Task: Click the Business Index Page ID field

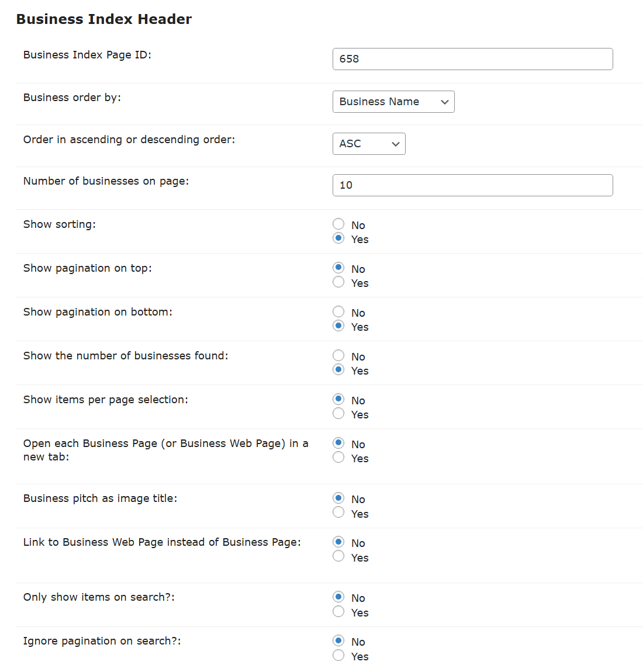Action: [x=472, y=59]
